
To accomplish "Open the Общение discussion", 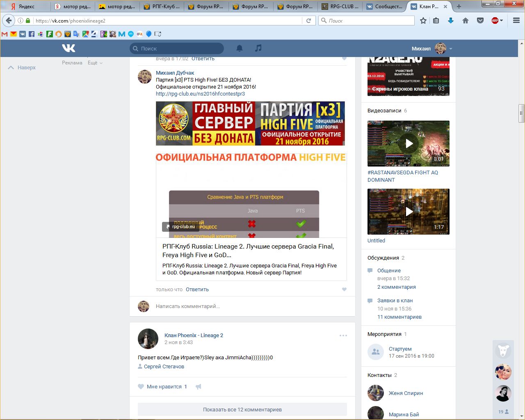I will point(389,271).
